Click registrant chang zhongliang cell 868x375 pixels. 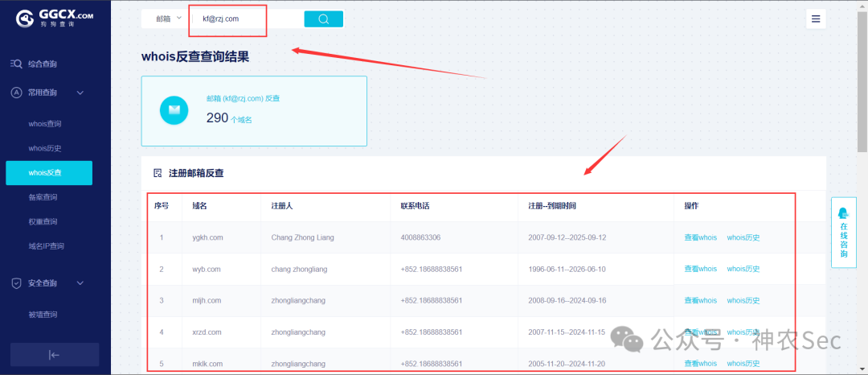[x=299, y=270]
